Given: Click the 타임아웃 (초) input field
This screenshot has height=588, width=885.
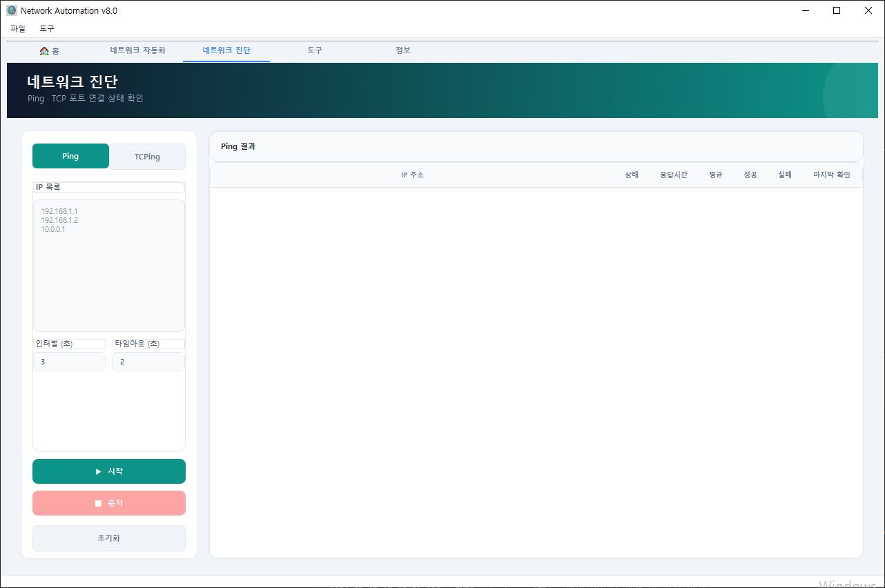Looking at the screenshot, I should (148, 362).
